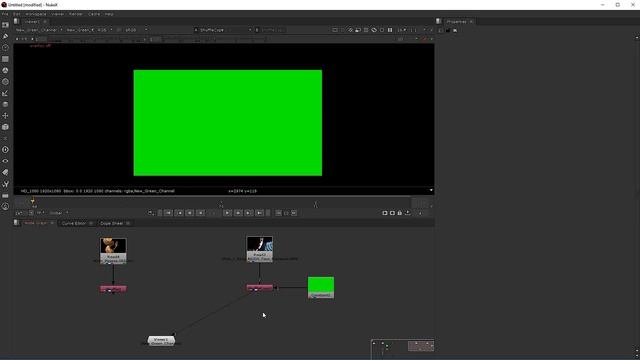This screenshot has width=640, height=360.
Task: Open the Edit menu
Action: 16,14
